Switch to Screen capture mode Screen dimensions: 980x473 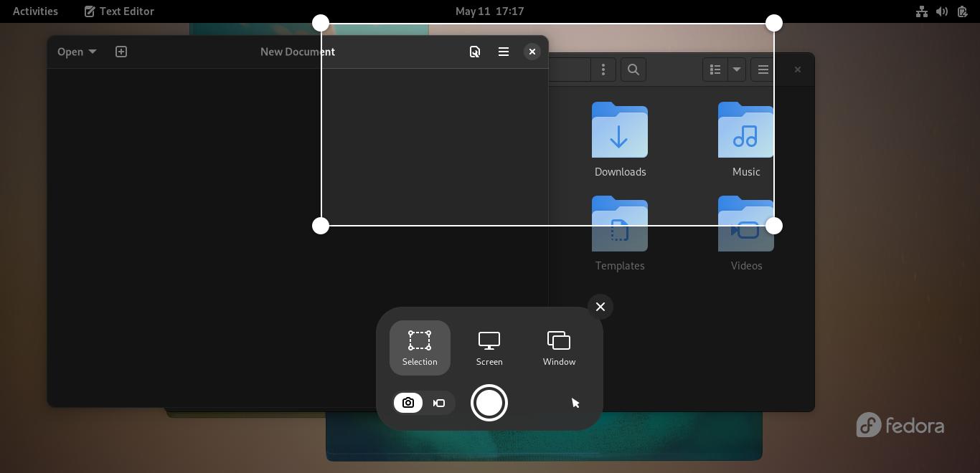[489, 348]
